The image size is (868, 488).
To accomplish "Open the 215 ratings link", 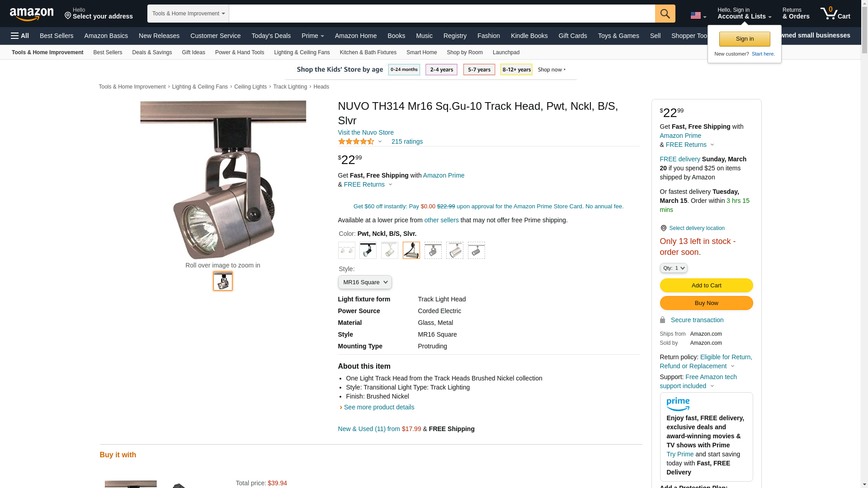I will (407, 141).
